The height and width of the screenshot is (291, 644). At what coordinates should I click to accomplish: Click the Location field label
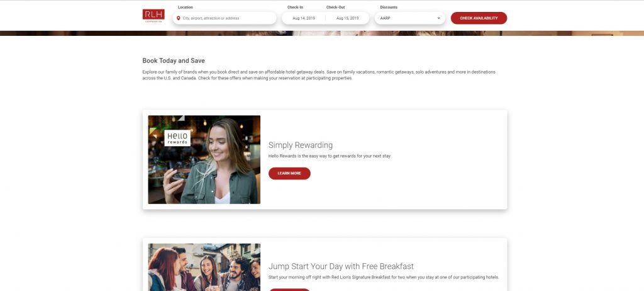(186, 7)
